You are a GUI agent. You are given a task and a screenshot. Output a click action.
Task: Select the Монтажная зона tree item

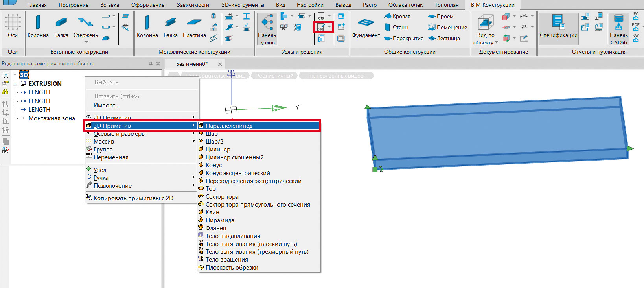coord(52,118)
